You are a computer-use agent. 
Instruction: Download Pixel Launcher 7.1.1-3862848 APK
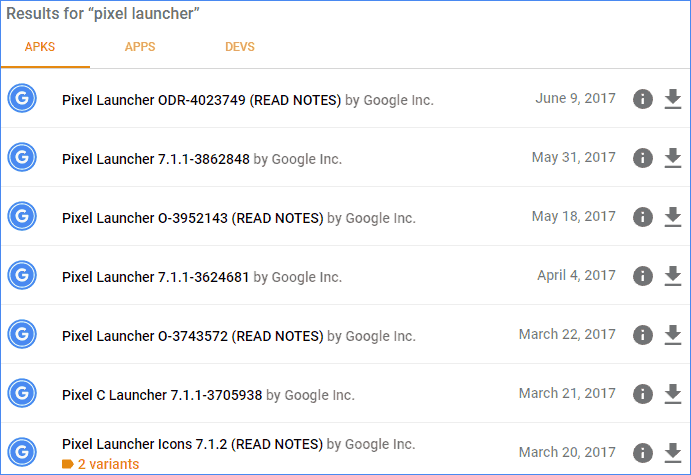(672, 158)
